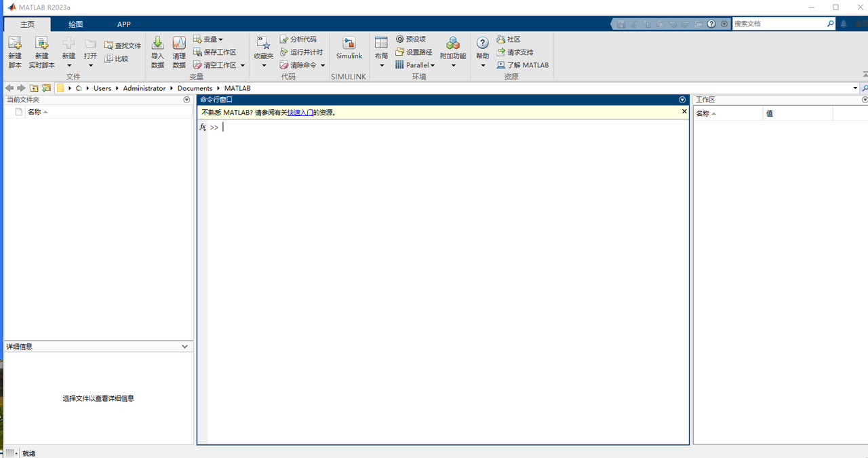
Task: Click the Documents segment in address path
Action: tap(195, 88)
